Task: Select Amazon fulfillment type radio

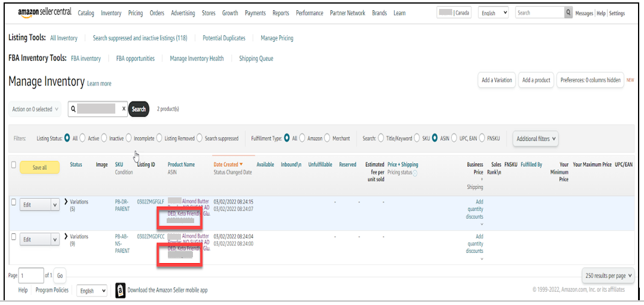Action: tap(302, 138)
